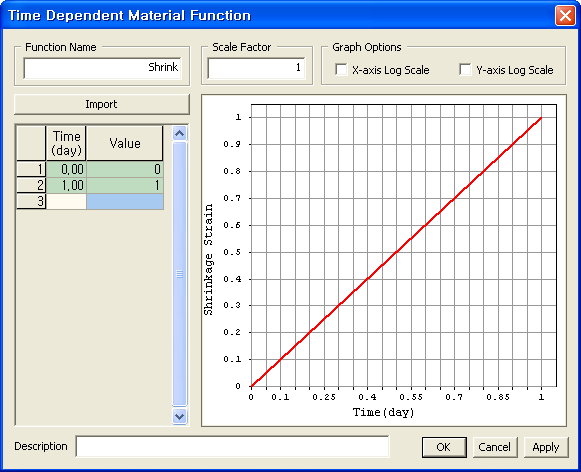The height and width of the screenshot is (472, 581).
Task: Click the Function Name input field
Action: pos(102,68)
